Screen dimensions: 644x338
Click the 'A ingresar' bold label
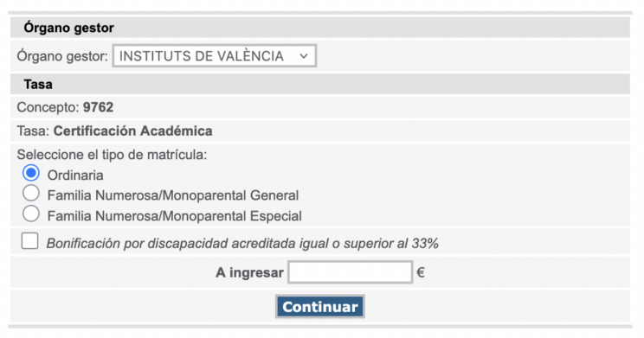tap(249, 272)
